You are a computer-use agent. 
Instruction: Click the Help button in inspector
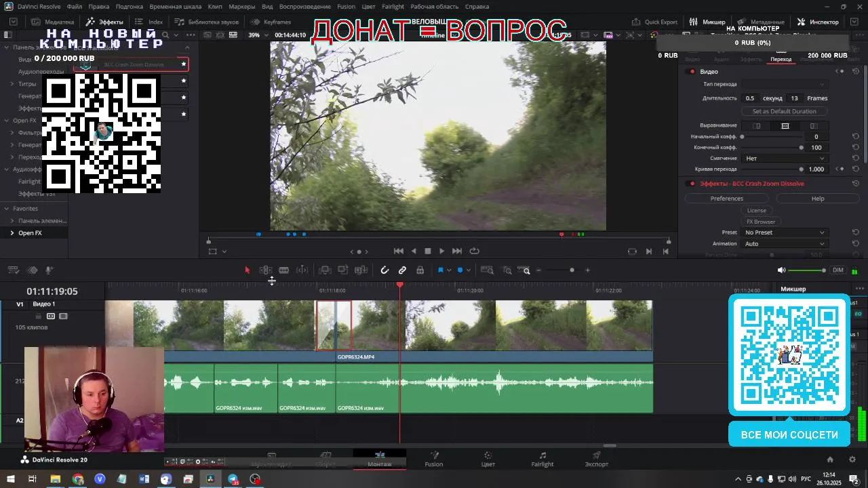point(818,199)
